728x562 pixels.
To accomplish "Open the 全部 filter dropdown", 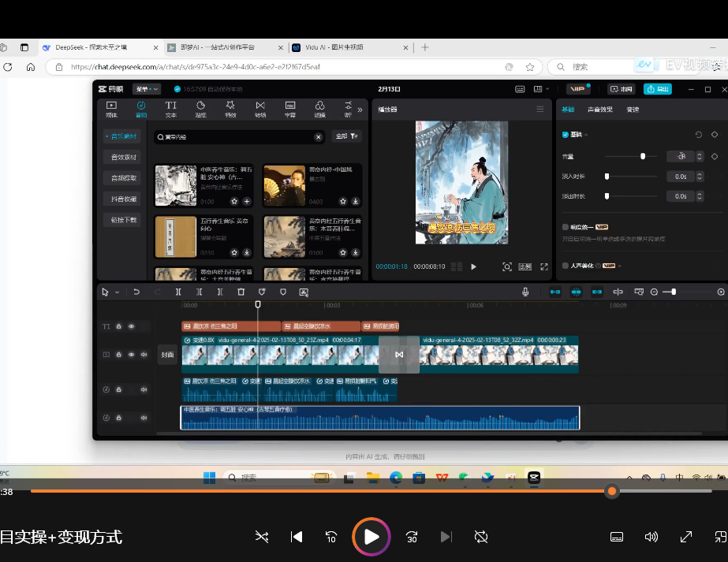I will (x=346, y=136).
